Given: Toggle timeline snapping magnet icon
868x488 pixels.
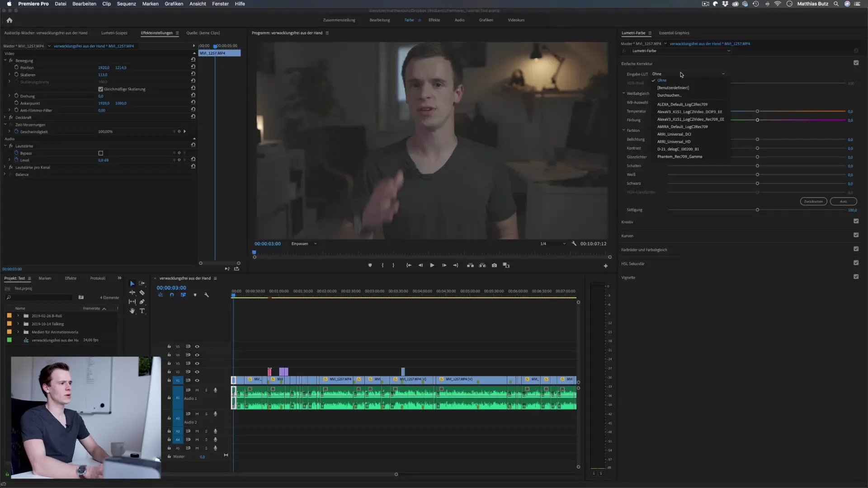Looking at the screenshot, I should click(x=172, y=295).
